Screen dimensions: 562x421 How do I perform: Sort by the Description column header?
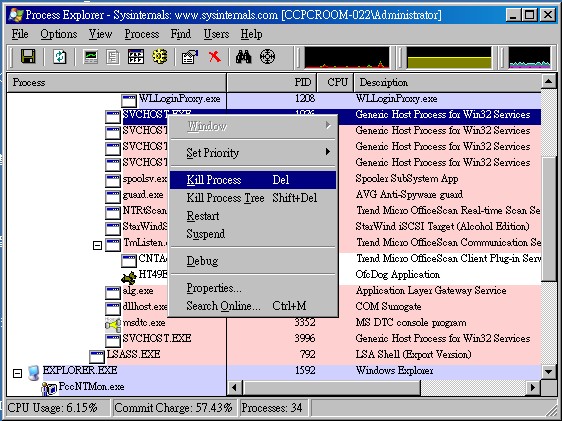[447, 82]
